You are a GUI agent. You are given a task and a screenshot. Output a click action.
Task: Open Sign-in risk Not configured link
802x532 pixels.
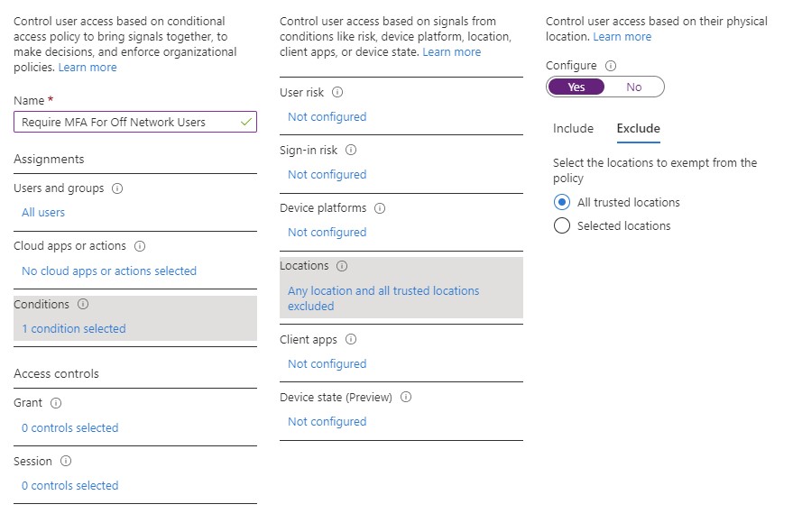click(x=327, y=175)
